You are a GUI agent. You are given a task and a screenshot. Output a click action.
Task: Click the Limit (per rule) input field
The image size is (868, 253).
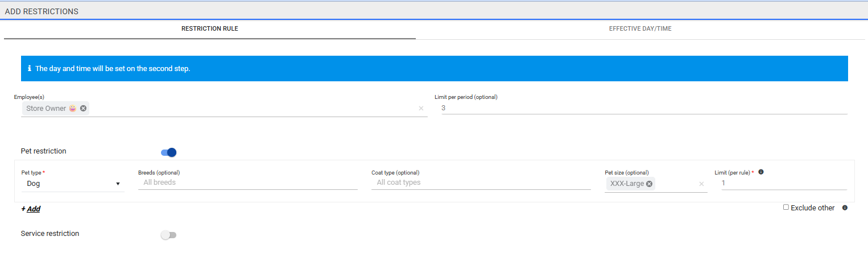[783, 183]
